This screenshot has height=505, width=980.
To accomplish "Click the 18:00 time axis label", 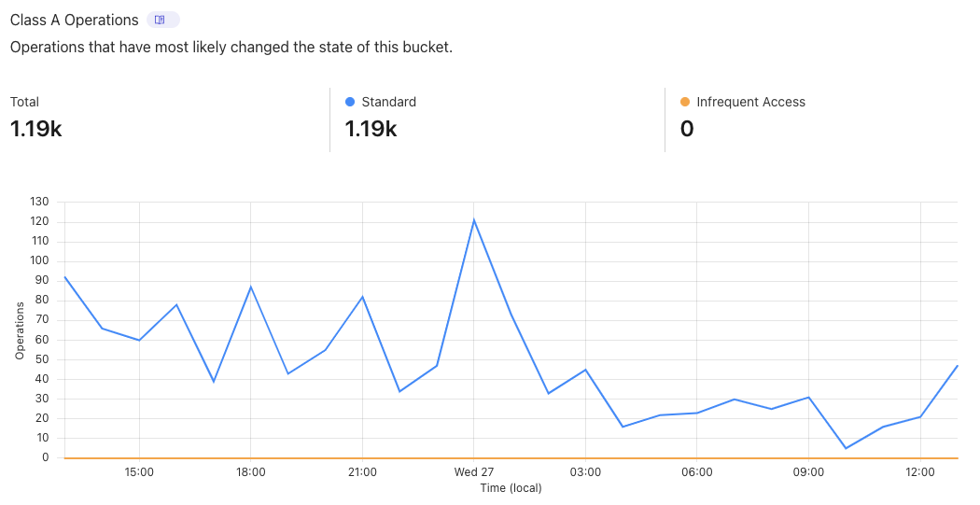I will click(251, 472).
